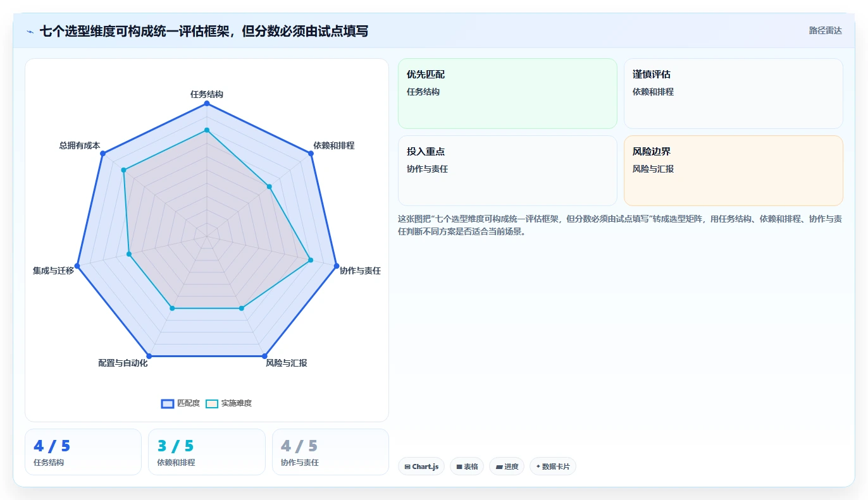Viewport: 868px width, 500px height.
Task: Click the lightning icon beside the title
Action: tap(30, 31)
